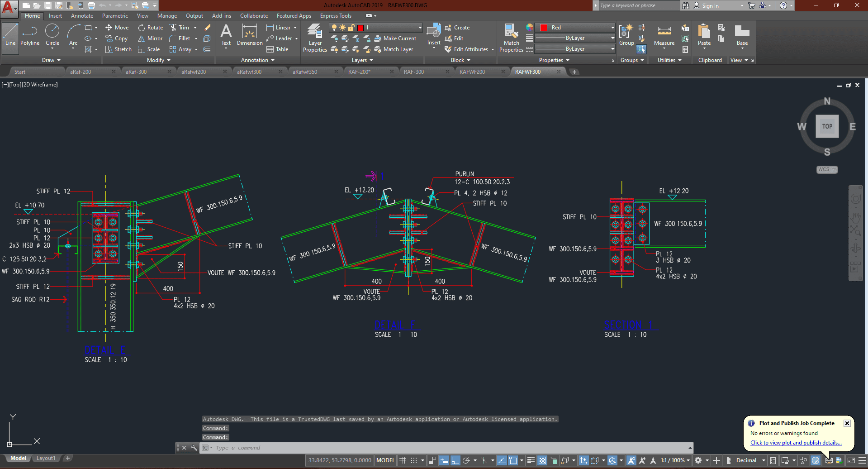Click the command line input field
This screenshot has width=868, height=469.
448,448
